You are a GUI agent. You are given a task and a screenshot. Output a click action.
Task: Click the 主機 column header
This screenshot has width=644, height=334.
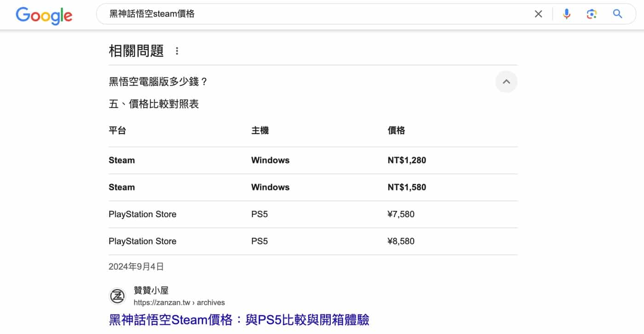pos(260,131)
